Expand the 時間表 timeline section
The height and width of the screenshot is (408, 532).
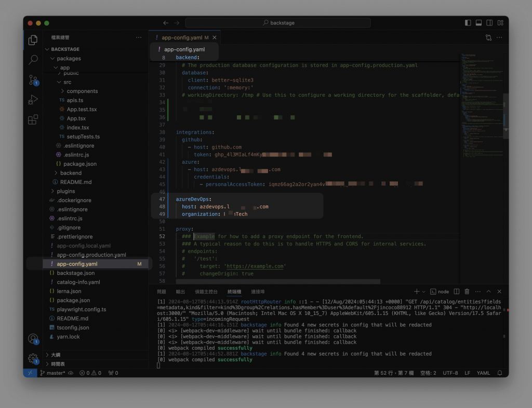click(x=58, y=364)
